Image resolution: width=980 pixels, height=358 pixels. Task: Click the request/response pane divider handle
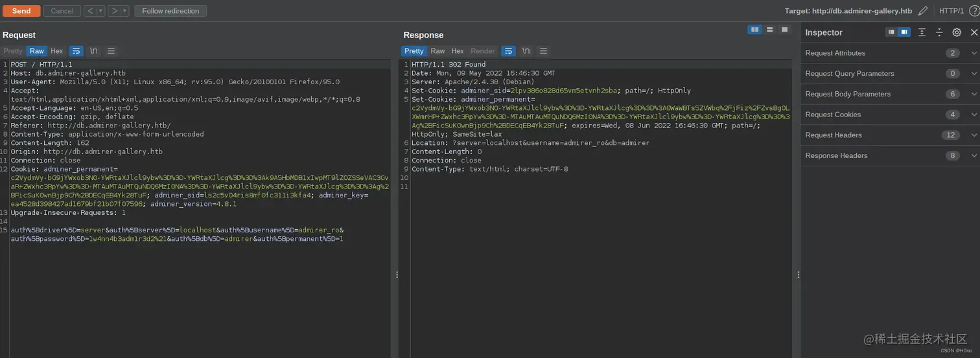397,274
